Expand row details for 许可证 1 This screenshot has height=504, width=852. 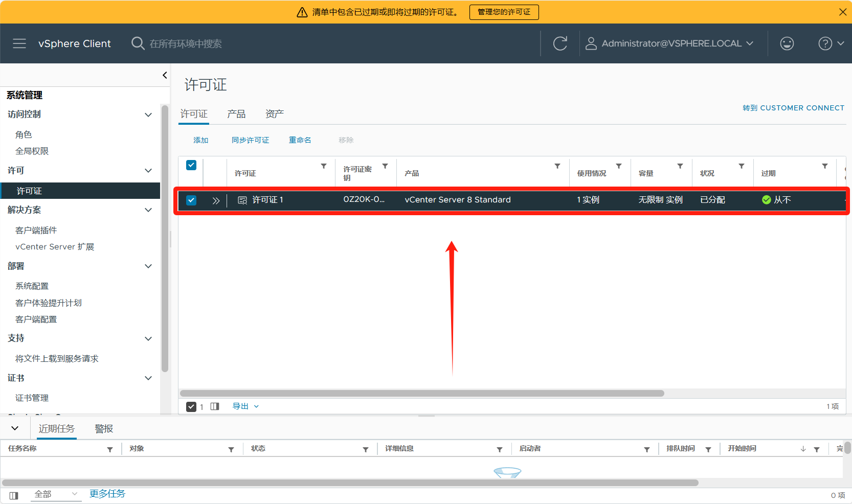tap(216, 200)
